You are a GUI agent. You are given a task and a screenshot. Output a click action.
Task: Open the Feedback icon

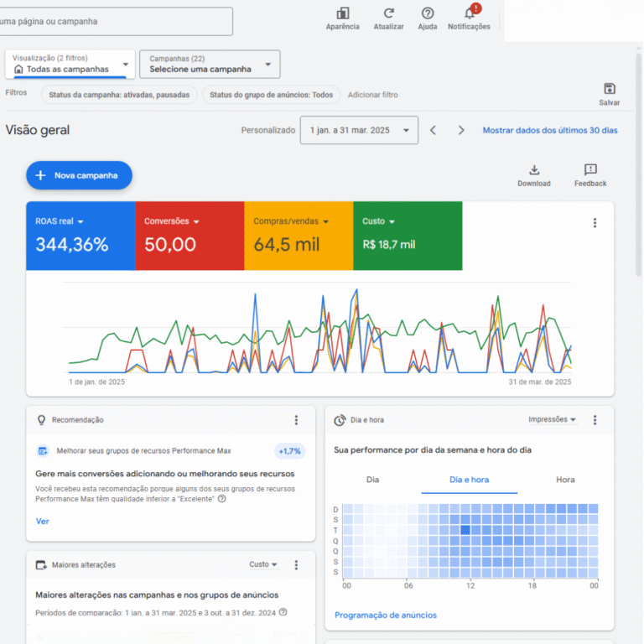click(590, 169)
